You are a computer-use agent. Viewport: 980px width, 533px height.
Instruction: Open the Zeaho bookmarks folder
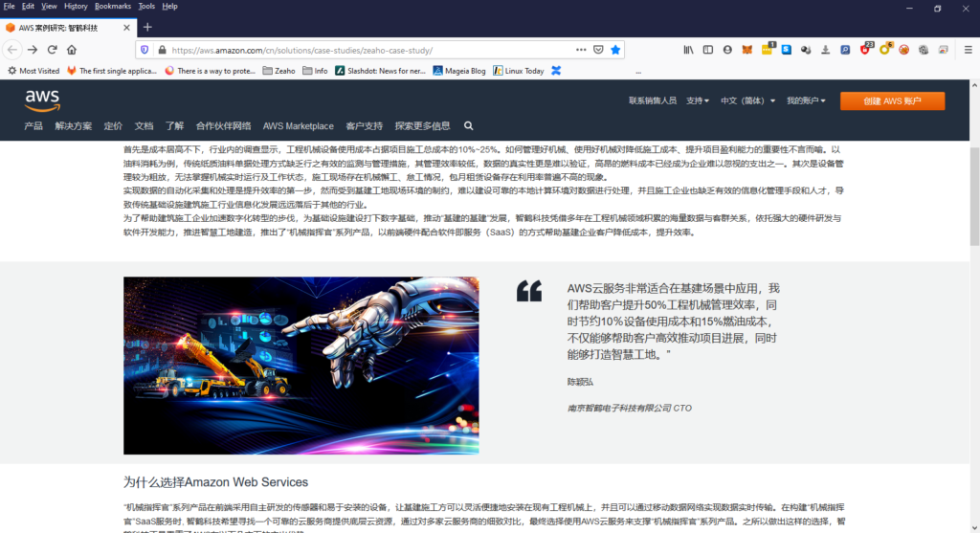pyautogui.click(x=278, y=71)
